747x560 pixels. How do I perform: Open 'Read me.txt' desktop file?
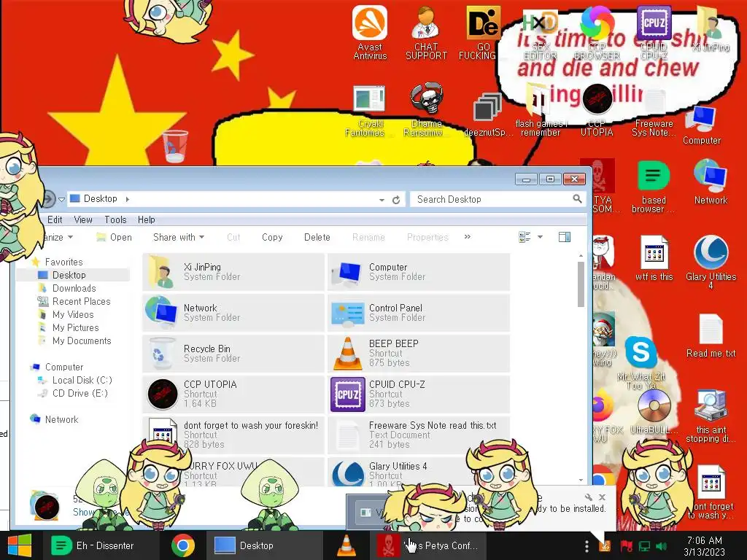(711, 335)
